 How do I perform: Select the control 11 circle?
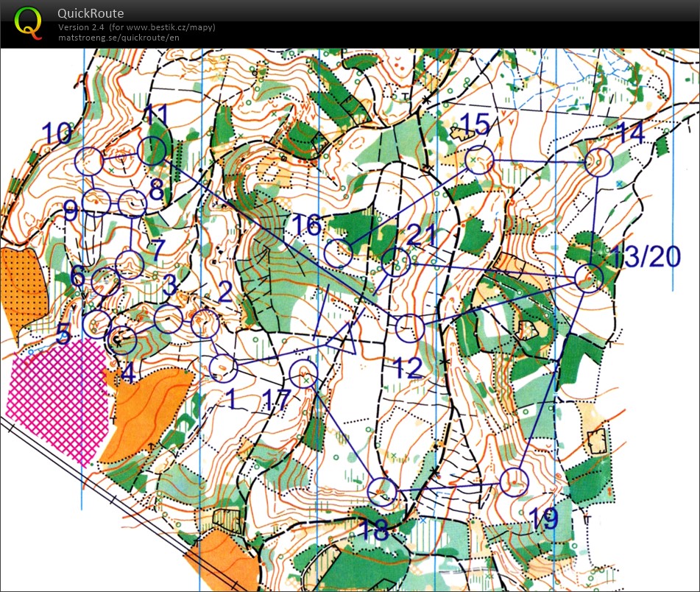tap(152, 151)
